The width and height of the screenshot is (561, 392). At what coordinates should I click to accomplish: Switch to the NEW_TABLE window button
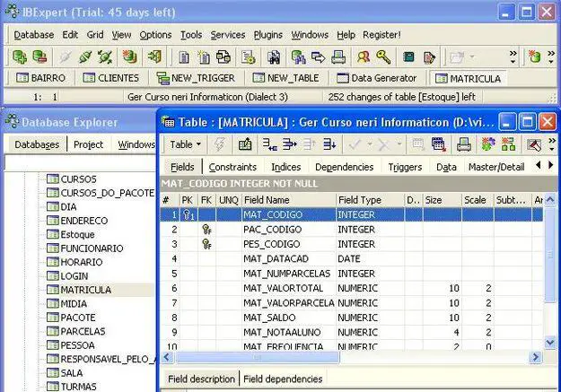[285, 78]
